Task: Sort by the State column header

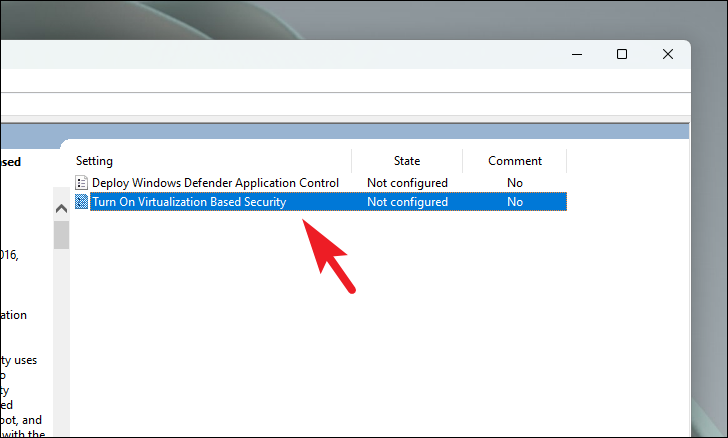Action: (407, 161)
